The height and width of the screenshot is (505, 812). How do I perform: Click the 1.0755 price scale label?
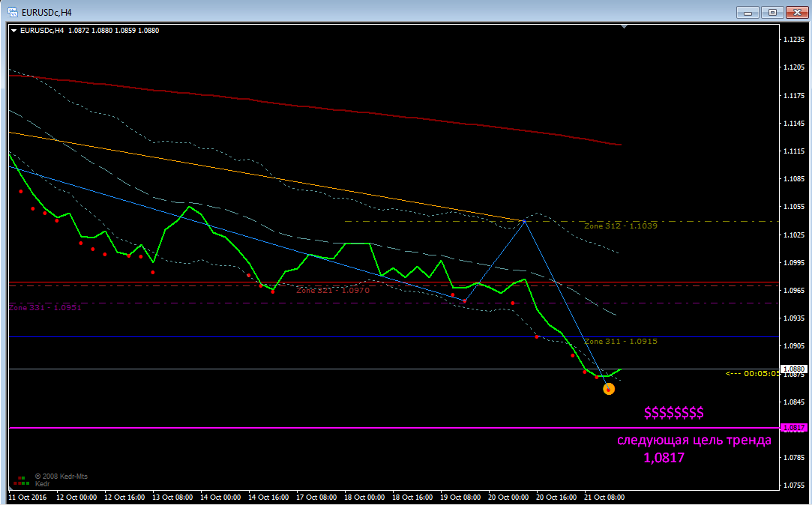pos(794,486)
